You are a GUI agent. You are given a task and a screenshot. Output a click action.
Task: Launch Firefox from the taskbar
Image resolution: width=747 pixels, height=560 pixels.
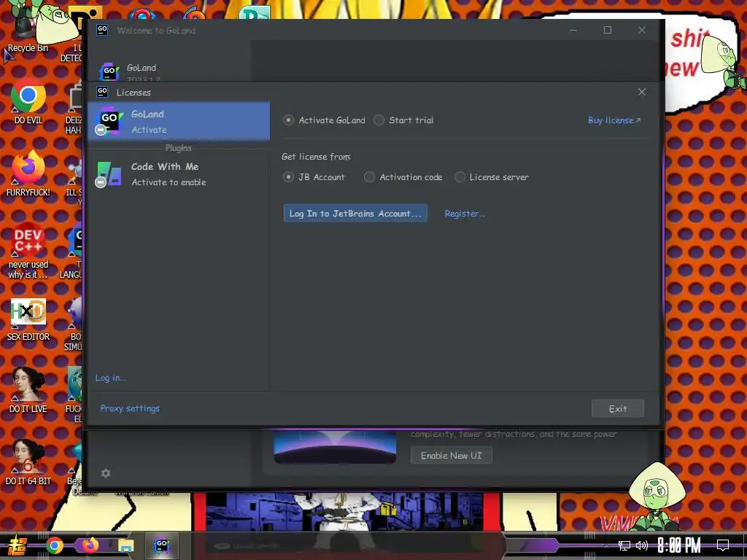(90, 545)
